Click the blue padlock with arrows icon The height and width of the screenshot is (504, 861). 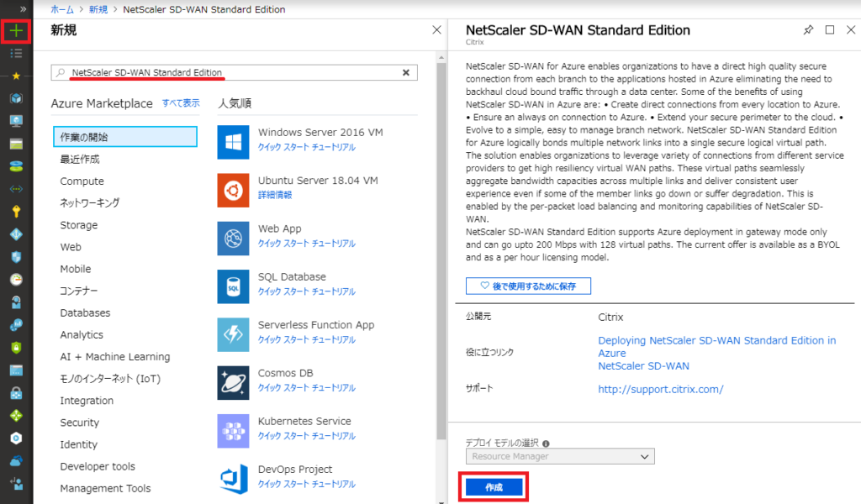pos(16,392)
